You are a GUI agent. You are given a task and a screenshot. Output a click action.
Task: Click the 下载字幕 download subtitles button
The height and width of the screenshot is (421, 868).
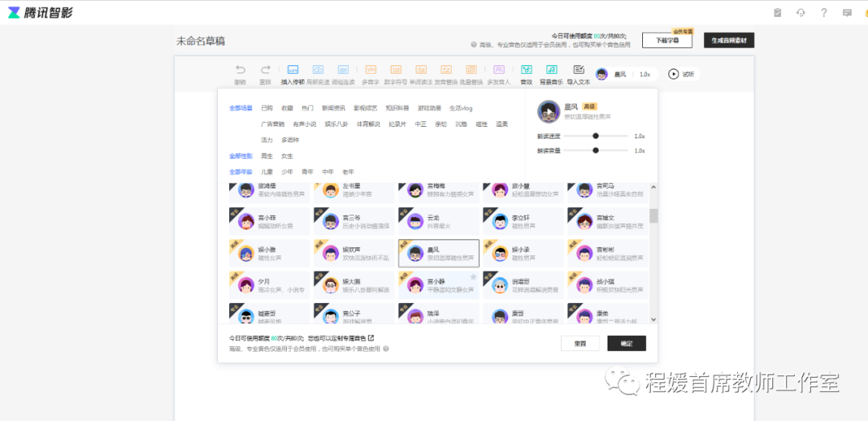[667, 40]
